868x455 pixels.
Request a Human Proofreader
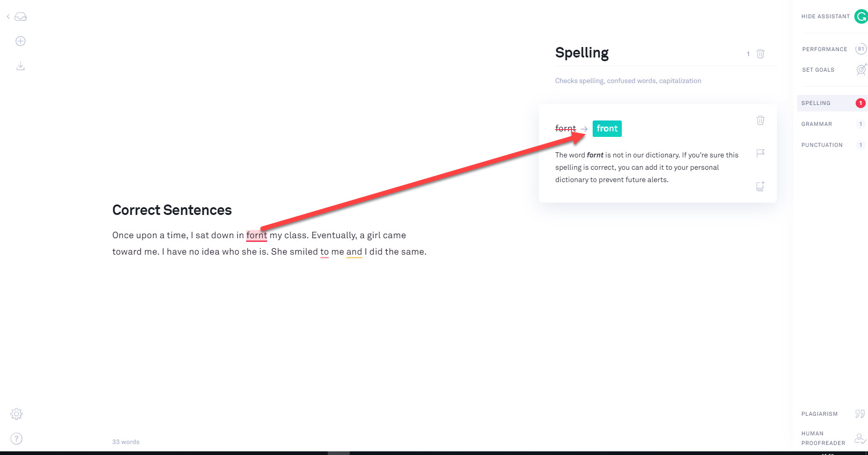(823, 438)
